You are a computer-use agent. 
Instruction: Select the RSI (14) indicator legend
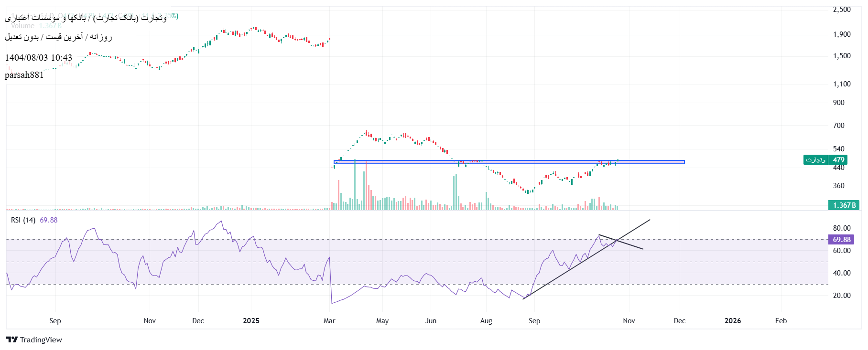click(23, 220)
